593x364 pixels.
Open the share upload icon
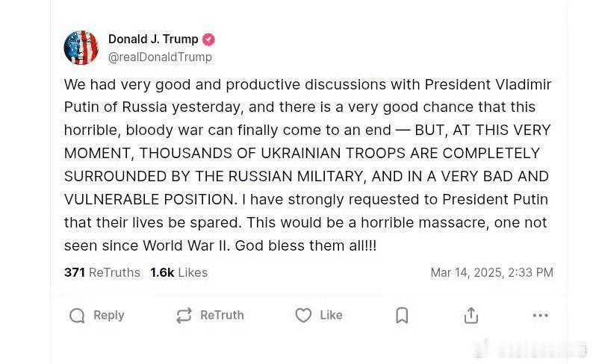tap(471, 316)
